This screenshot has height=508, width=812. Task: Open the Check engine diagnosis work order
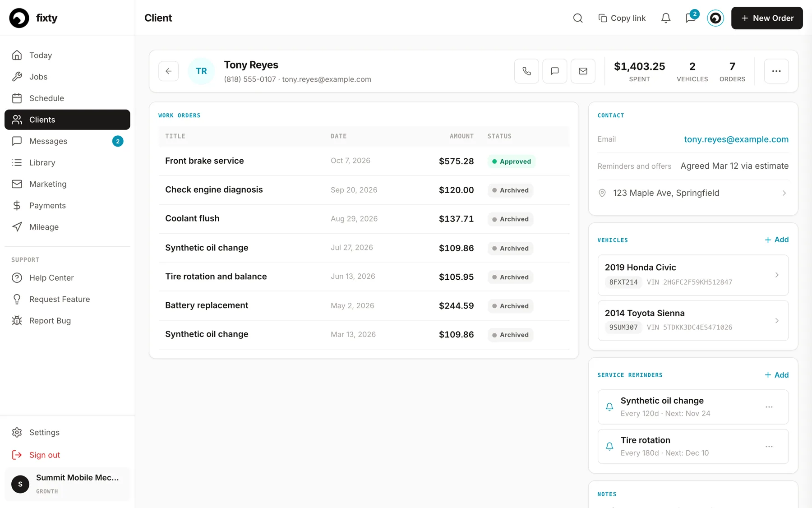point(364,190)
